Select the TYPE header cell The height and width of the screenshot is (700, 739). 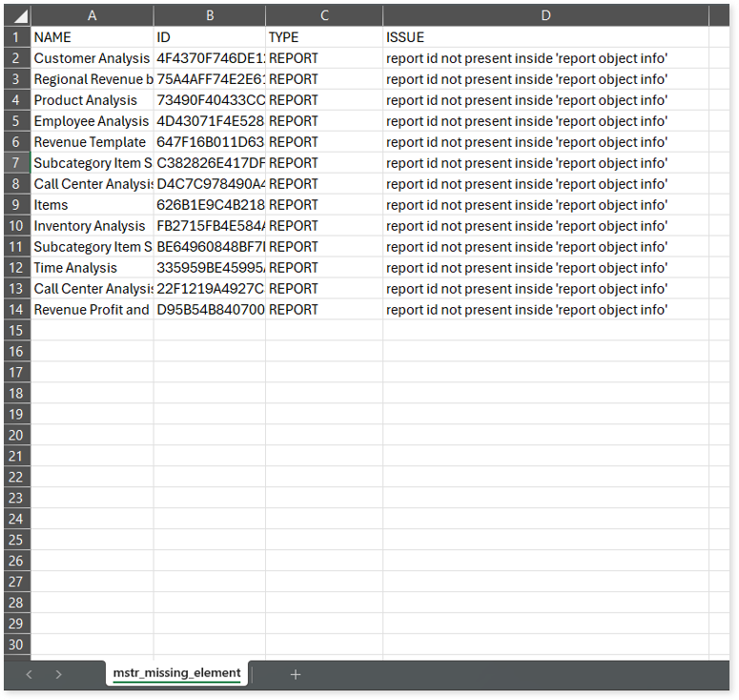tap(324, 37)
